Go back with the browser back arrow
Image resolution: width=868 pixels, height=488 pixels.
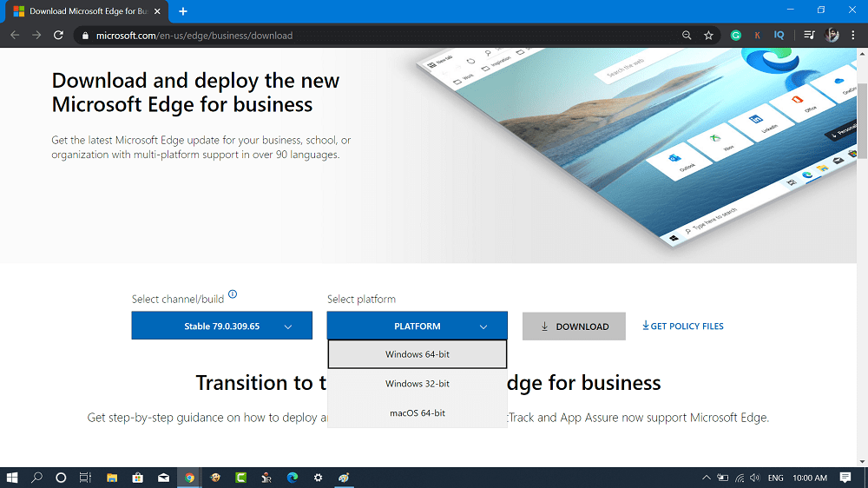click(x=15, y=36)
